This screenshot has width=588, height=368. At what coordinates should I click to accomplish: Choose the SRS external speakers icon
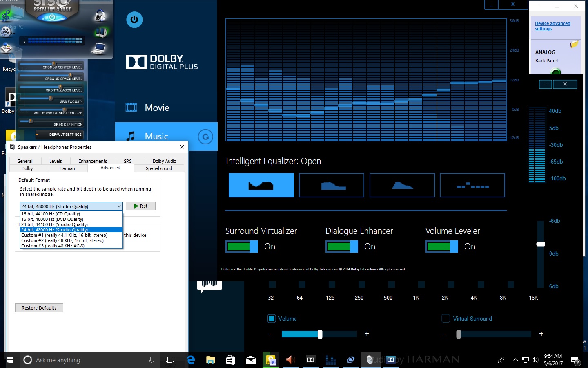[x=101, y=32]
